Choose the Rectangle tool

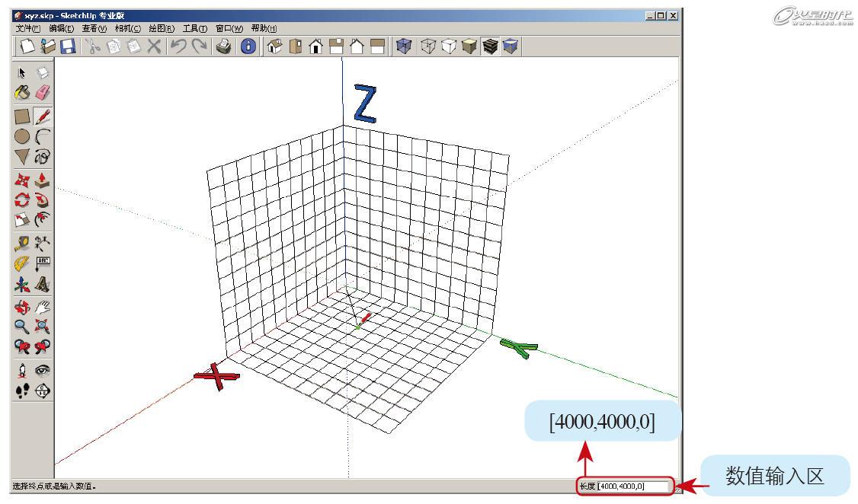[x=22, y=116]
